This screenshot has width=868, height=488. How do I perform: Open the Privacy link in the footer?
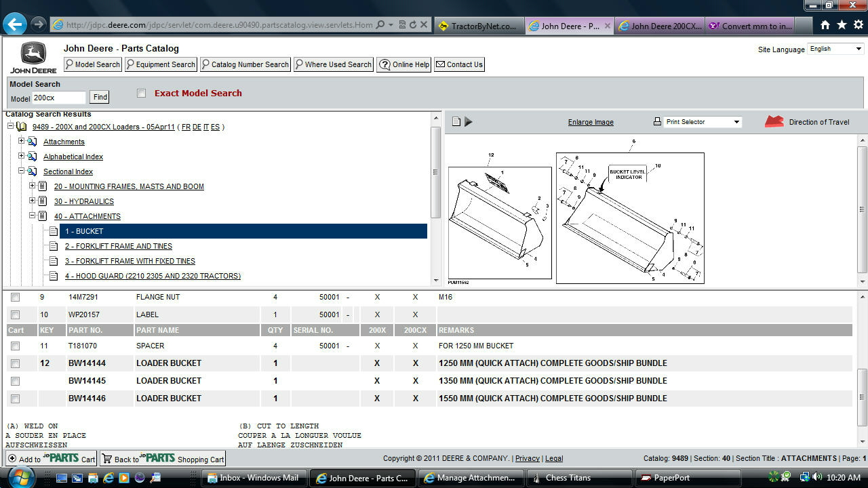pyautogui.click(x=527, y=458)
